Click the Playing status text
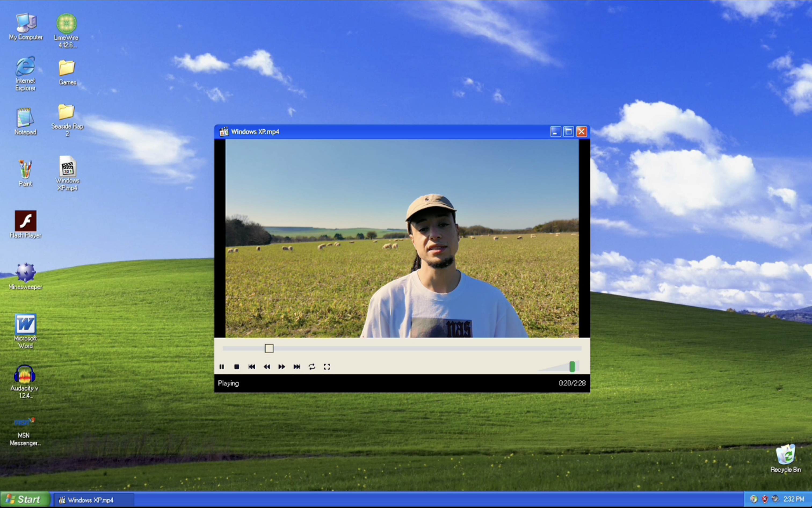 [228, 383]
